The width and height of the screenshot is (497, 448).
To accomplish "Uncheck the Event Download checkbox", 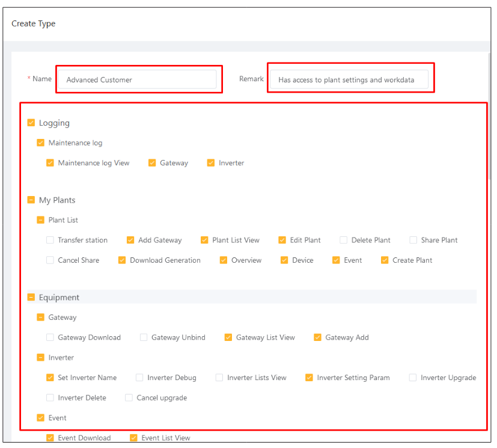I will (x=50, y=438).
